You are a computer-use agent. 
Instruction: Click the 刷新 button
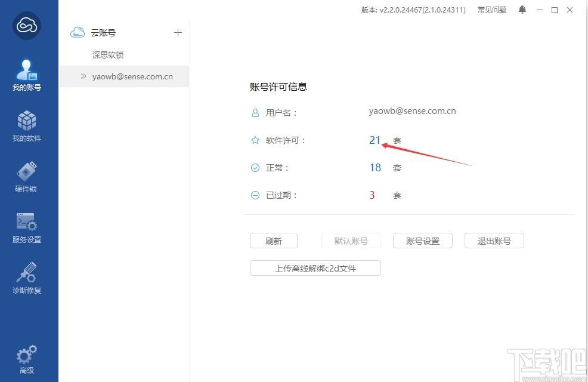(274, 241)
